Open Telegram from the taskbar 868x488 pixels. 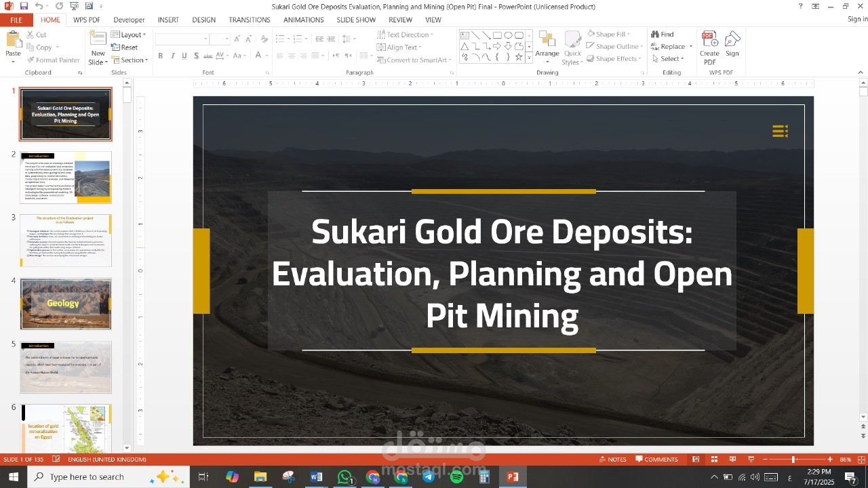[x=429, y=477]
